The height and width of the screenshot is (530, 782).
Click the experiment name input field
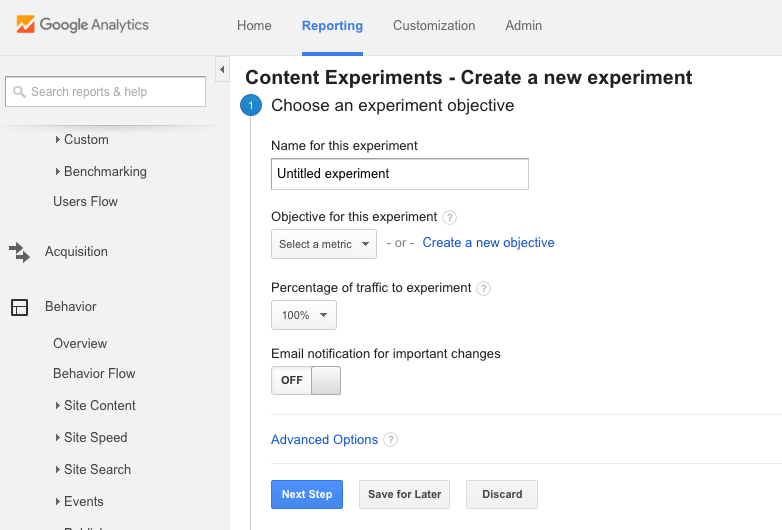coord(399,174)
